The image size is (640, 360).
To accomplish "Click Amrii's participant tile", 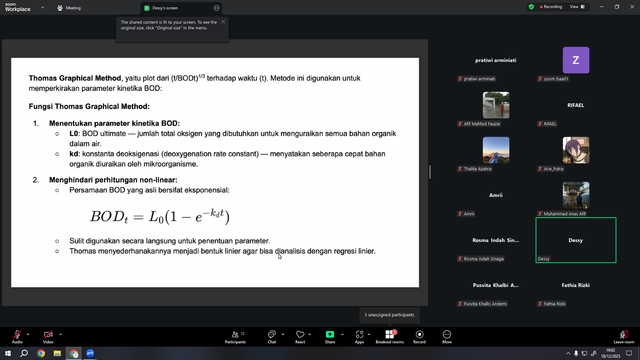I will click(x=496, y=195).
